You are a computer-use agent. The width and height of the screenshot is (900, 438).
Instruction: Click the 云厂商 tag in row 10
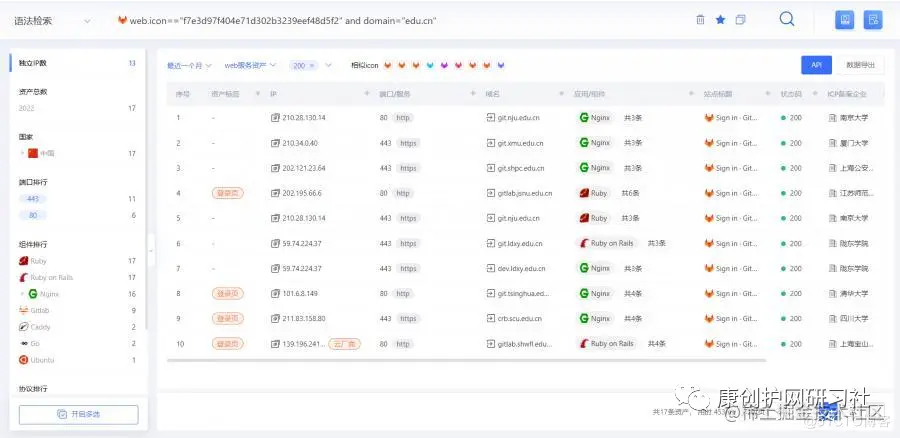click(344, 344)
